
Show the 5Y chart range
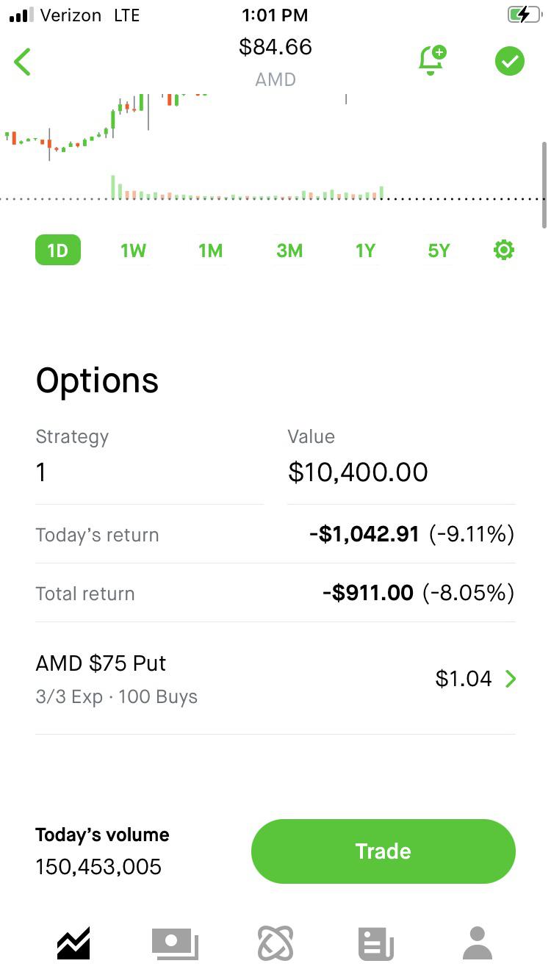[x=439, y=251]
